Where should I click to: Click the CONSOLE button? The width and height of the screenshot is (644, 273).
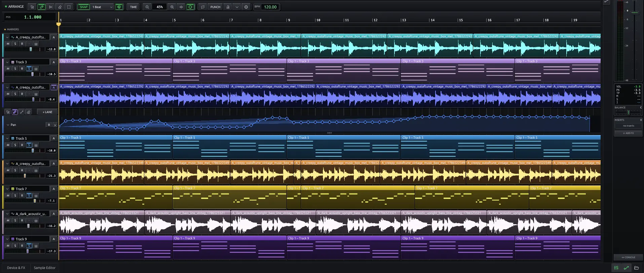coord(628,257)
